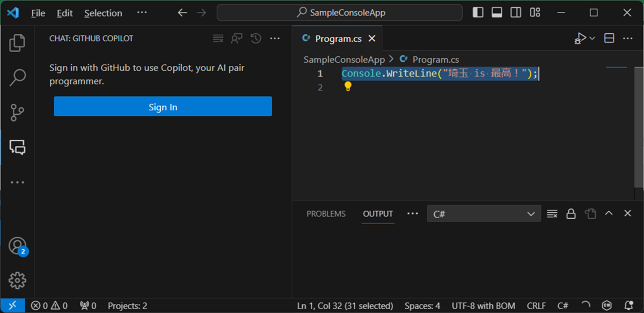Toggle the primary side bar layout
The height and width of the screenshot is (313, 644).
[478, 13]
